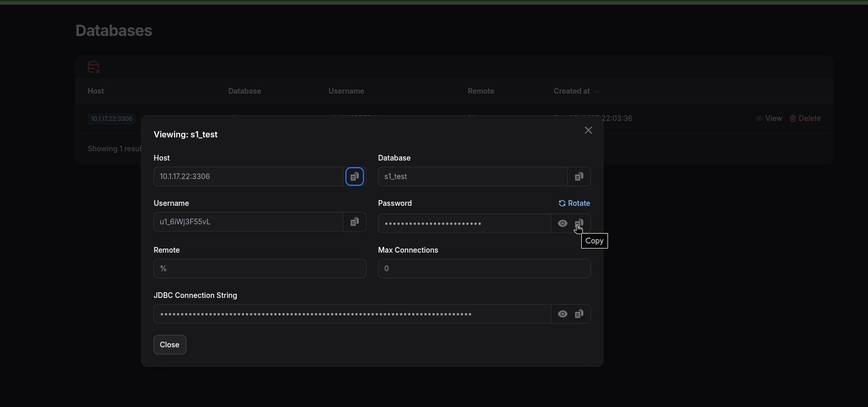Reveal the JDBC Connection String
The height and width of the screenshot is (407, 868).
(563, 314)
